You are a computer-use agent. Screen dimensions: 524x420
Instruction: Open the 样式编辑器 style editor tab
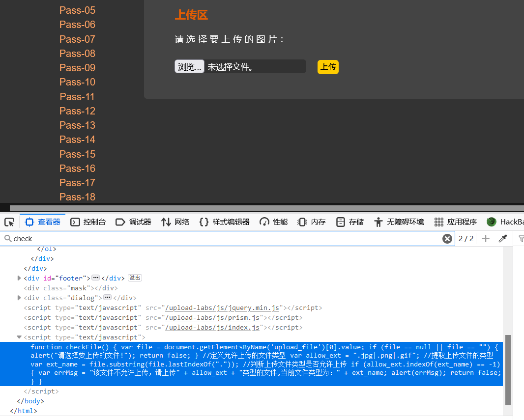click(224, 222)
